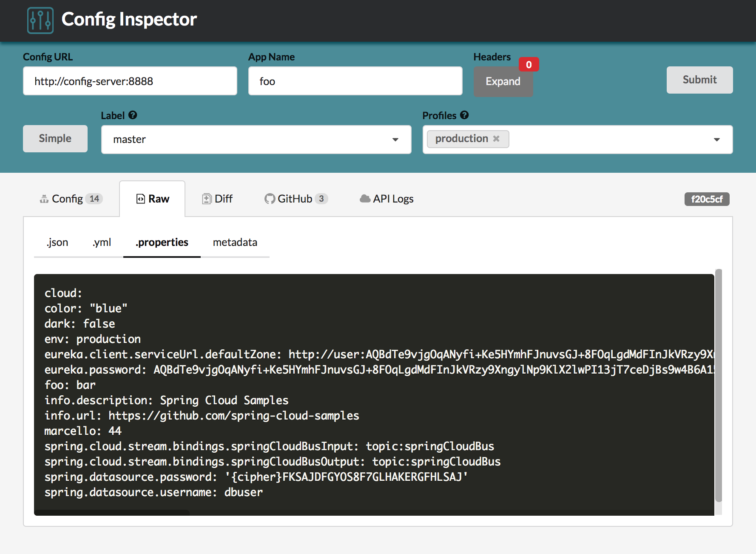This screenshot has width=756, height=554.
Task: Click the line 'dark: false'
Action: click(x=80, y=324)
